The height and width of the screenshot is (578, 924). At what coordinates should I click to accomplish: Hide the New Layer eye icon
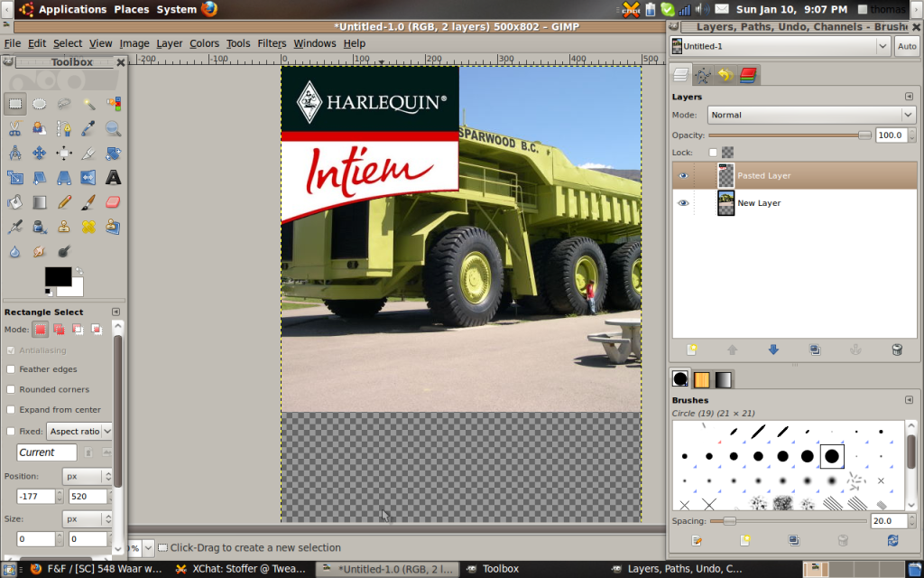[x=683, y=203]
